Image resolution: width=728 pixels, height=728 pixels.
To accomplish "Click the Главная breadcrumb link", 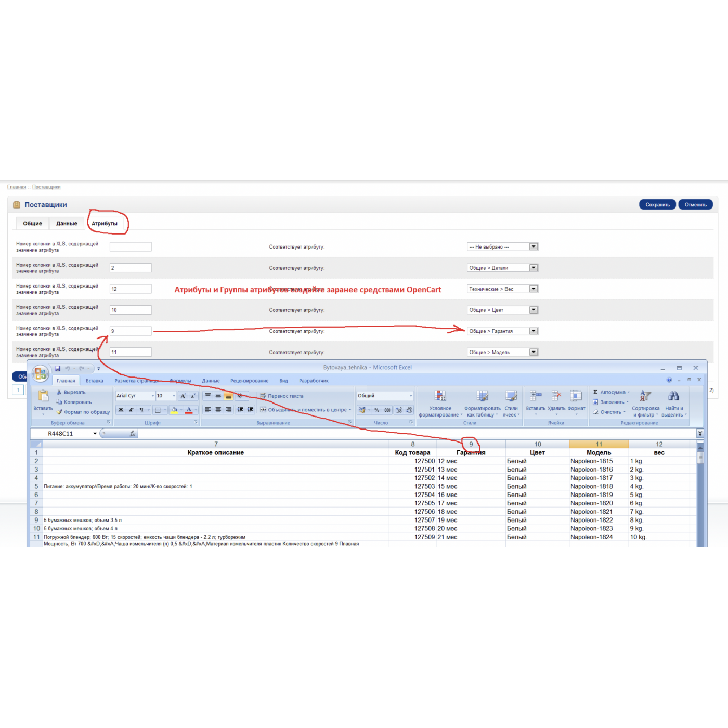I will 17,187.
